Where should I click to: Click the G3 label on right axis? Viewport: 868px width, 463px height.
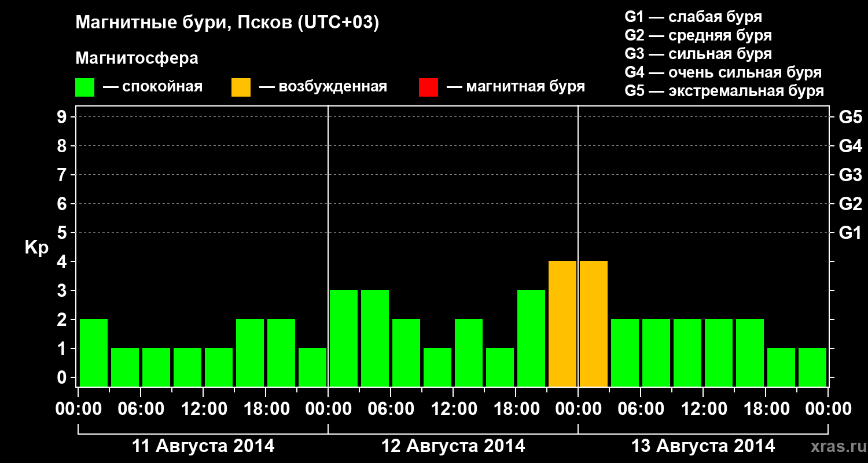850,175
